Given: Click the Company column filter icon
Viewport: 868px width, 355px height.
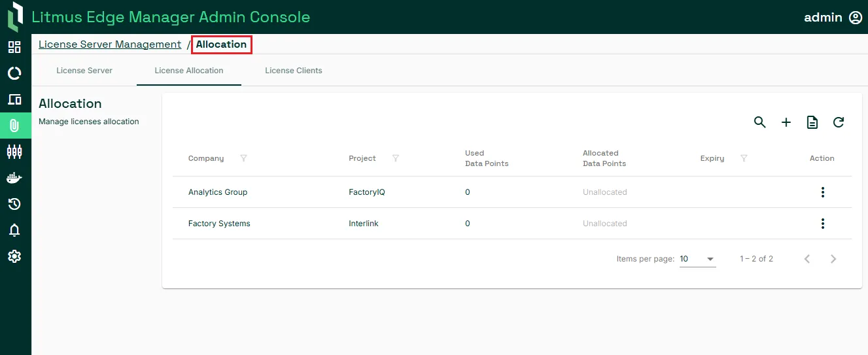Looking at the screenshot, I should click(x=244, y=158).
